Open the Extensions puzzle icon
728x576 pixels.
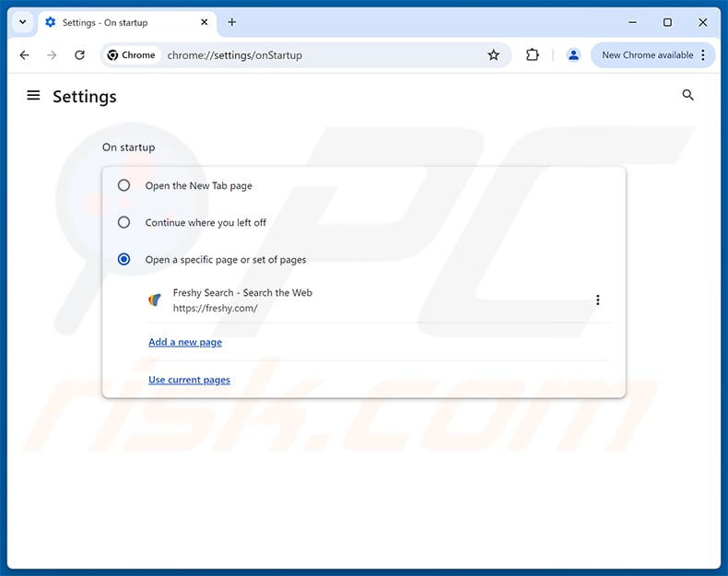pos(532,54)
